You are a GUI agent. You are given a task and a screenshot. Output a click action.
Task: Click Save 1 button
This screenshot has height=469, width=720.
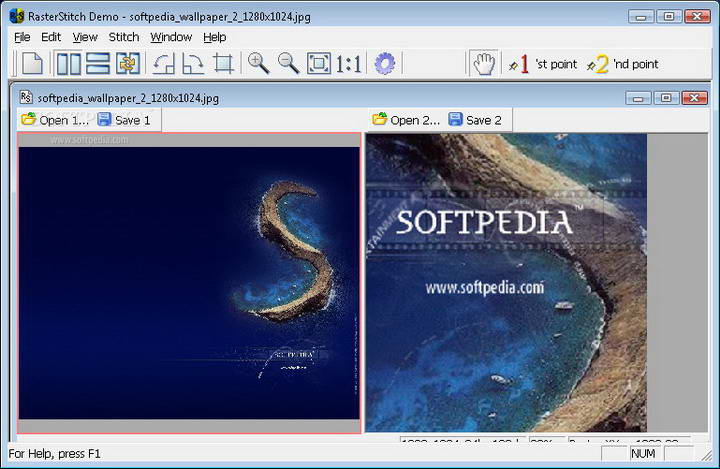124,120
